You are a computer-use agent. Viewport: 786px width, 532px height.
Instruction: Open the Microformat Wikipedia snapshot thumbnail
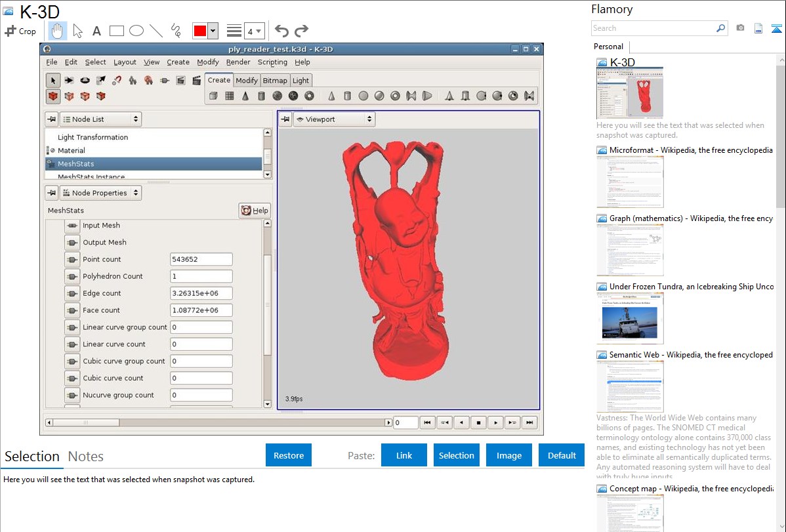click(630, 182)
